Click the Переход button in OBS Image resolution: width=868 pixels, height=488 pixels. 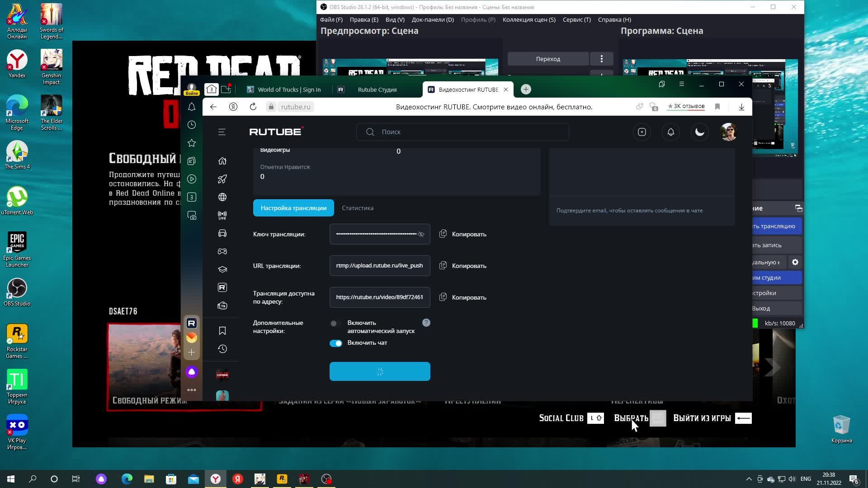547,59
